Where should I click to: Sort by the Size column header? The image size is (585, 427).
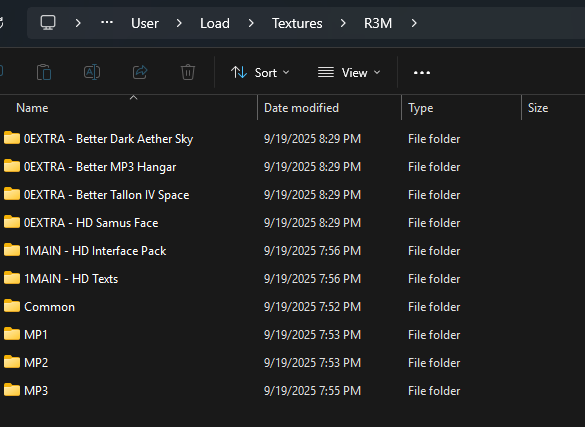coord(538,108)
